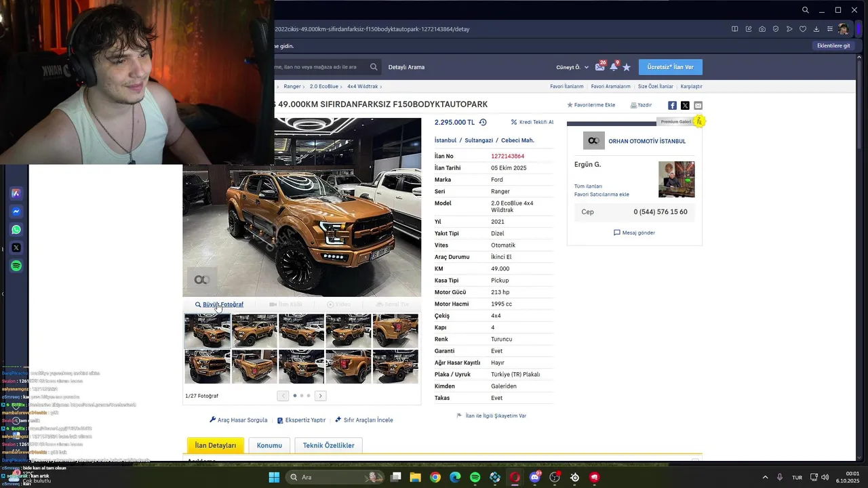Screen dimensions: 868x488
Task: Switch to Teknik Özellikler tab
Action: point(328,445)
